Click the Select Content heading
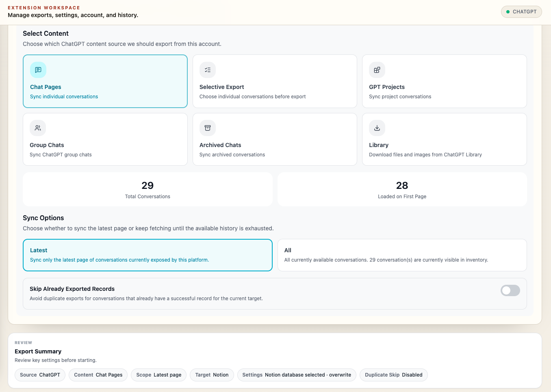Image resolution: width=551 pixels, height=392 pixels. coord(46,33)
